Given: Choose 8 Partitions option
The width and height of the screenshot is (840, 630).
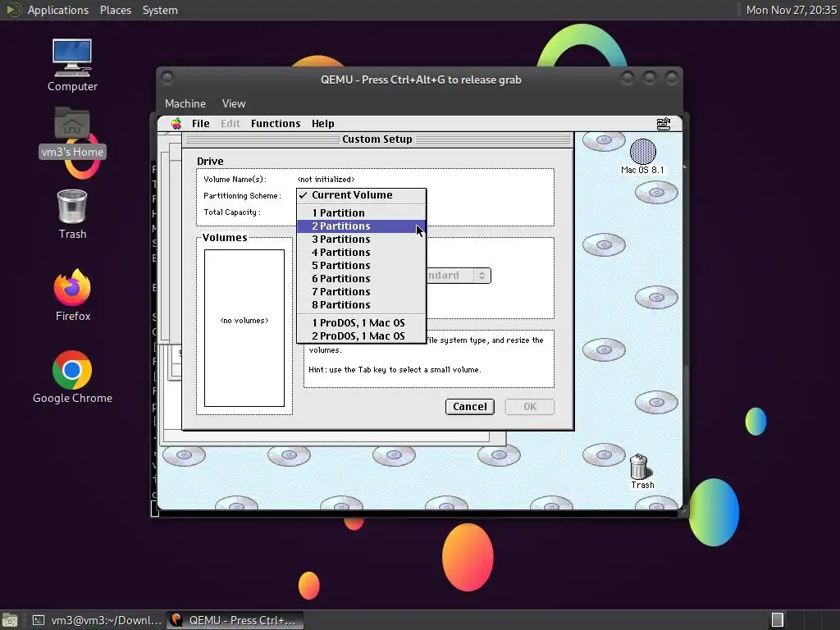Looking at the screenshot, I should tap(362, 305).
